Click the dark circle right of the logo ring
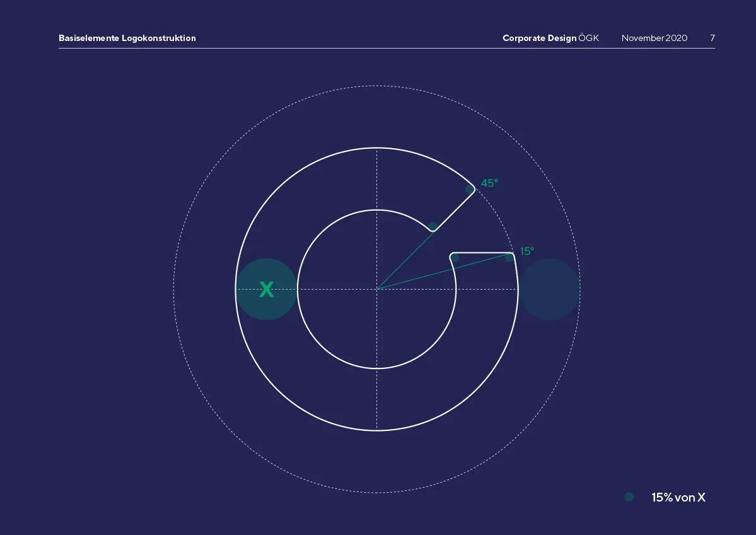 [549, 290]
